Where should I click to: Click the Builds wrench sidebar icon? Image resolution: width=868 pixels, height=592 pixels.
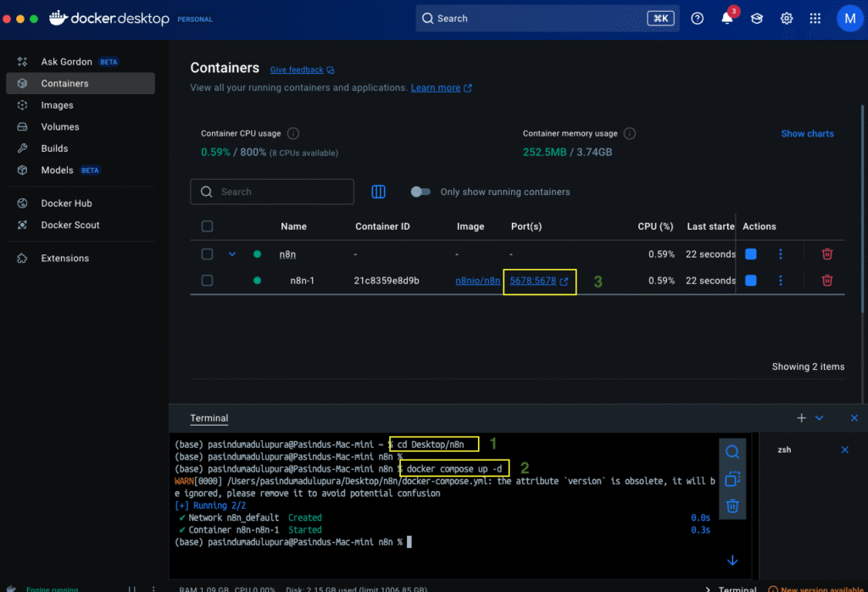(x=22, y=148)
